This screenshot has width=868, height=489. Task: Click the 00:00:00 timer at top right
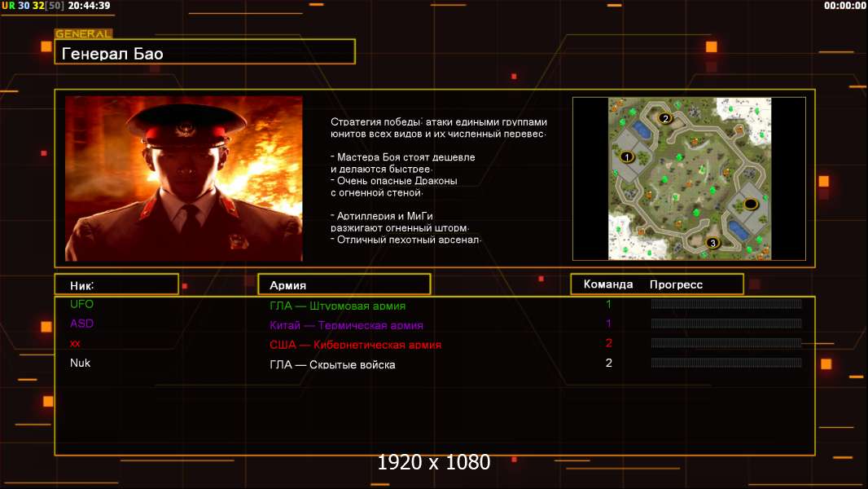pos(844,6)
